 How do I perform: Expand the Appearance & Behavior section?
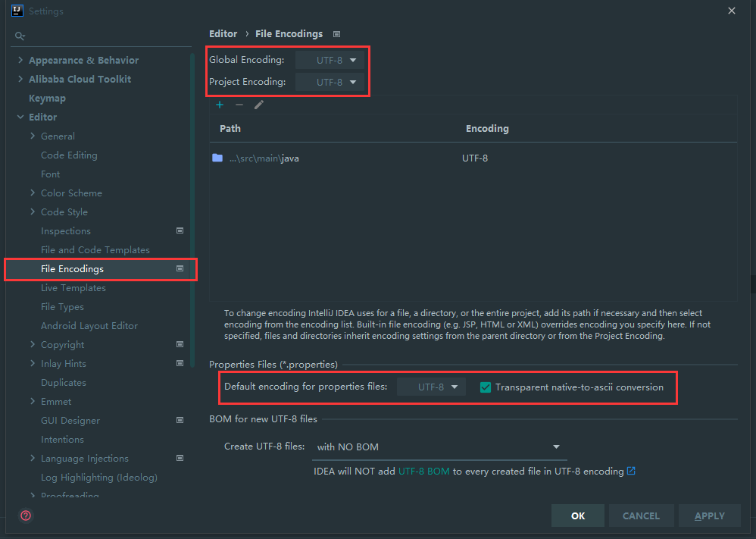click(x=20, y=60)
